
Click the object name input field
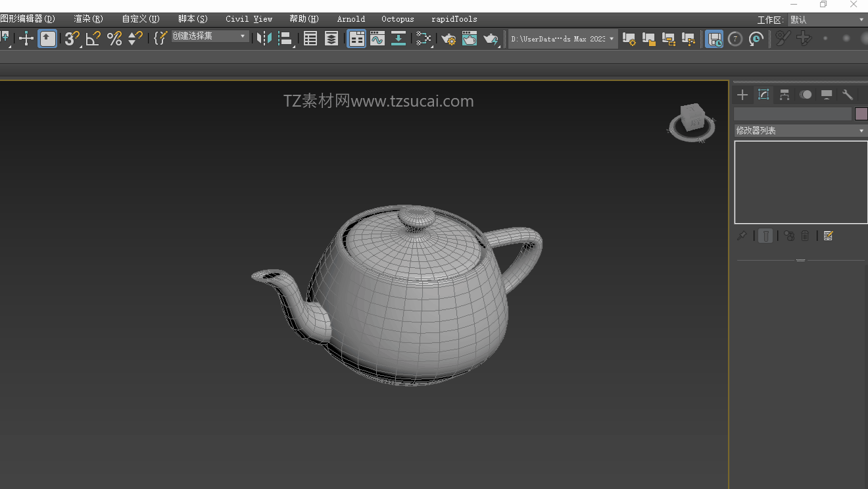pyautogui.click(x=792, y=114)
